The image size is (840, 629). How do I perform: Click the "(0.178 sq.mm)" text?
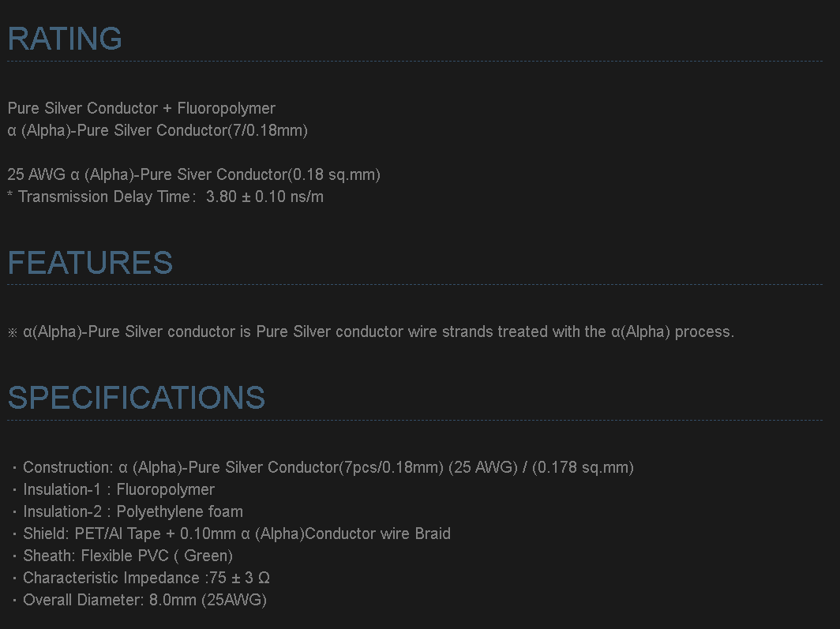coord(583,467)
